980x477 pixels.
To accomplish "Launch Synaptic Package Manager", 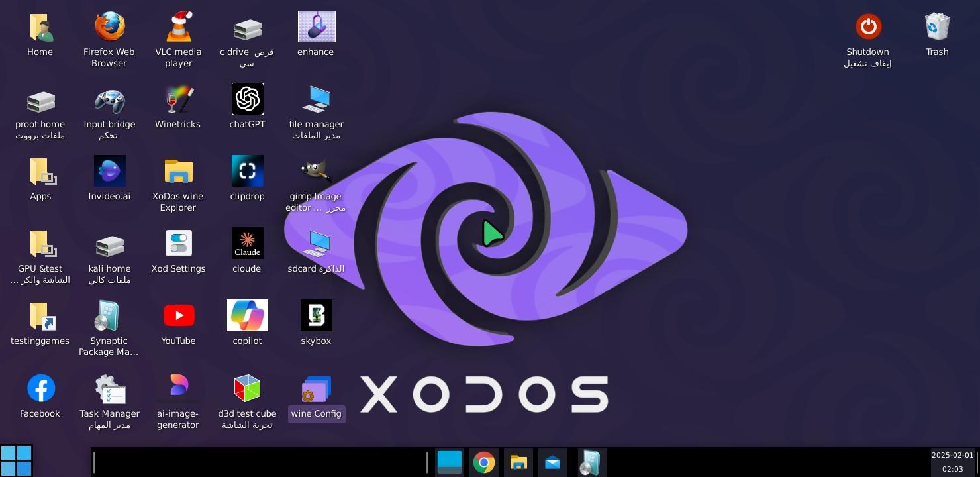I will click(110, 315).
